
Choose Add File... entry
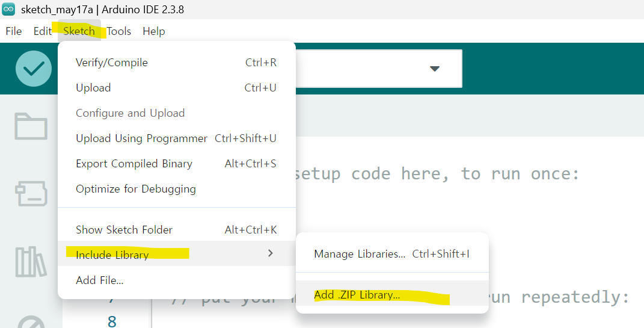coord(177,280)
